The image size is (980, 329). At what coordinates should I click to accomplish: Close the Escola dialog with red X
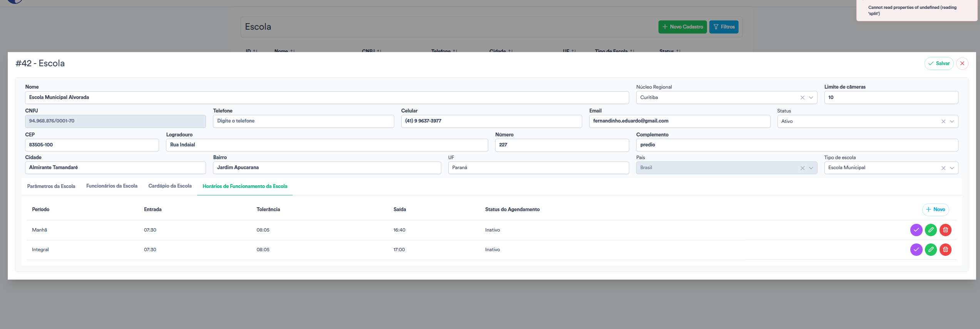tap(962, 64)
